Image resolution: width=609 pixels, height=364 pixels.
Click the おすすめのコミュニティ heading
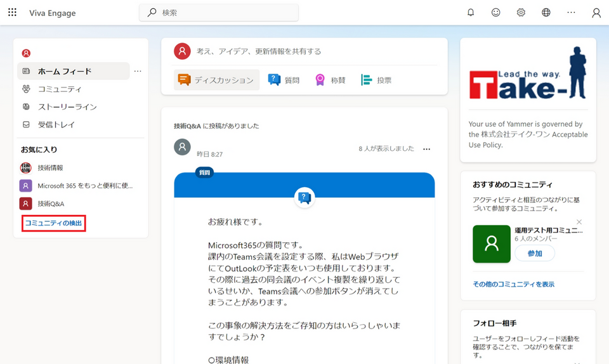pyautogui.click(x=513, y=185)
